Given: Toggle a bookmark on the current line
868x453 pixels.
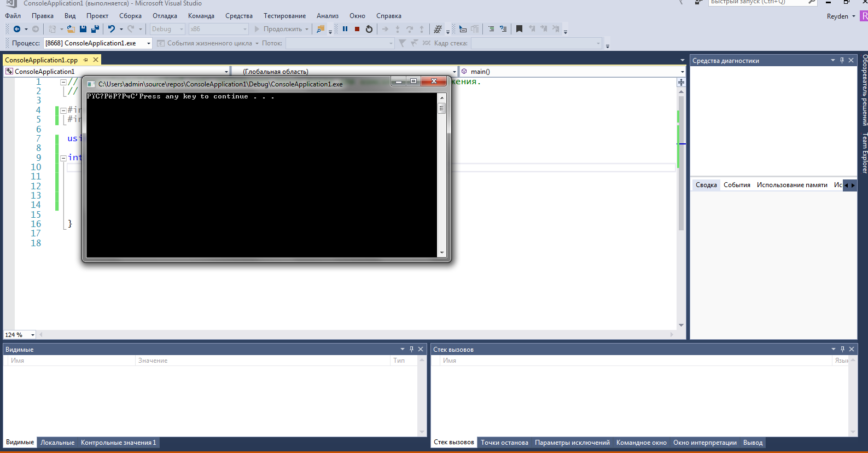Looking at the screenshot, I should [519, 29].
